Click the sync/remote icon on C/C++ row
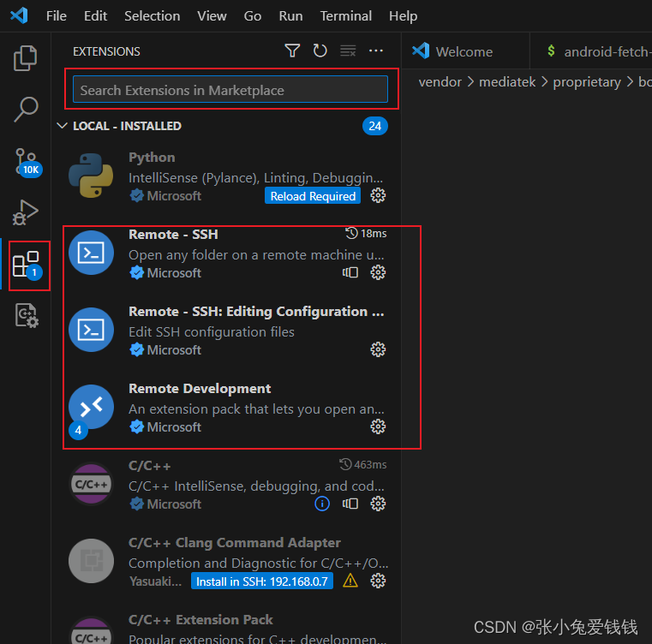This screenshot has width=652, height=644. [x=350, y=504]
